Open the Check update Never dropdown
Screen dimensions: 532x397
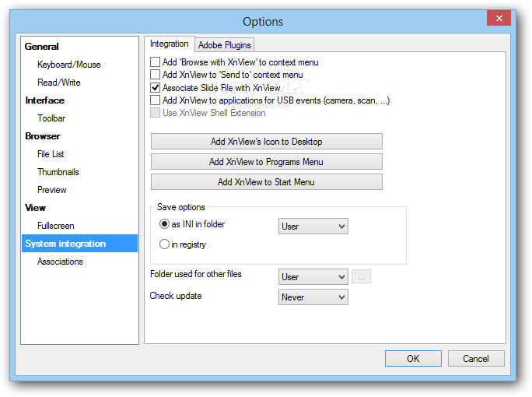point(313,297)
